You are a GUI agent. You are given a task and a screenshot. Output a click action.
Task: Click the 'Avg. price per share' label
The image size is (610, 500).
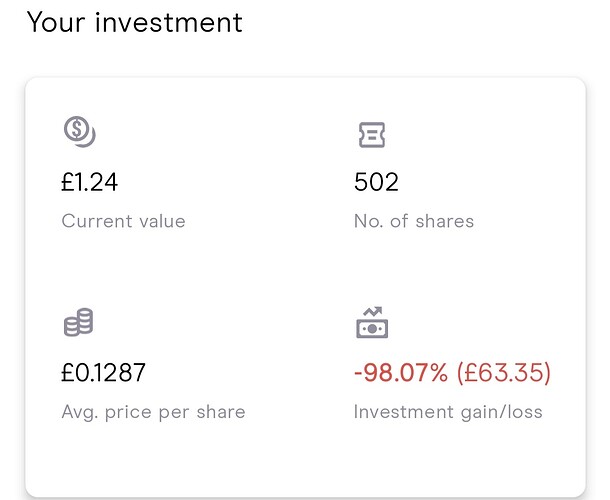(x=153, y=412)
